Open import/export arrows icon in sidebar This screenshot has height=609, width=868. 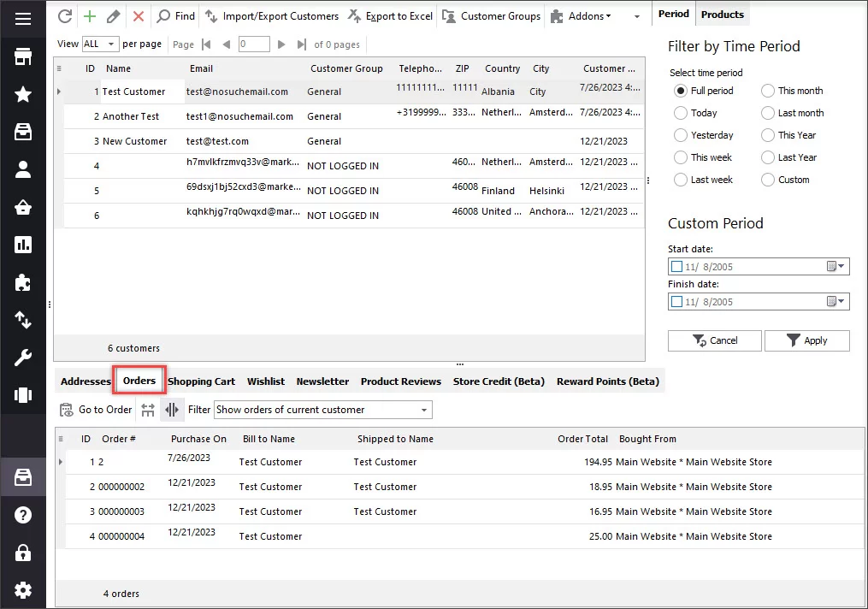coord(23,320)
